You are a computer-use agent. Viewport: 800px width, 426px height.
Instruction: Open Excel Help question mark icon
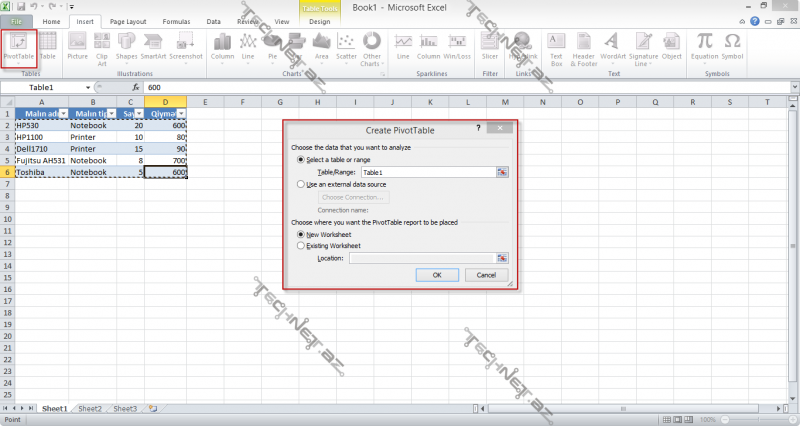[755, 21]
